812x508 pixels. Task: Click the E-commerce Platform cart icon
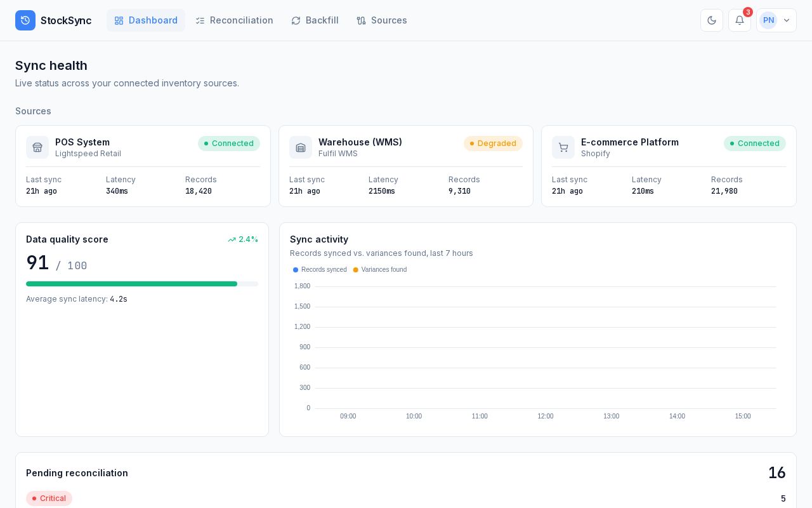(563, 147)
